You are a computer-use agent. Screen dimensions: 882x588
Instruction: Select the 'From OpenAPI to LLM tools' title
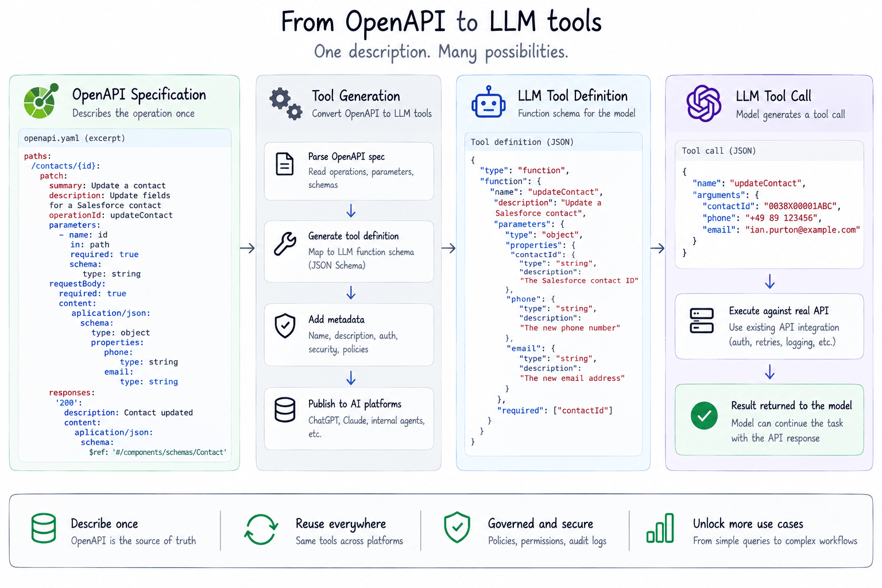(441, 22)
